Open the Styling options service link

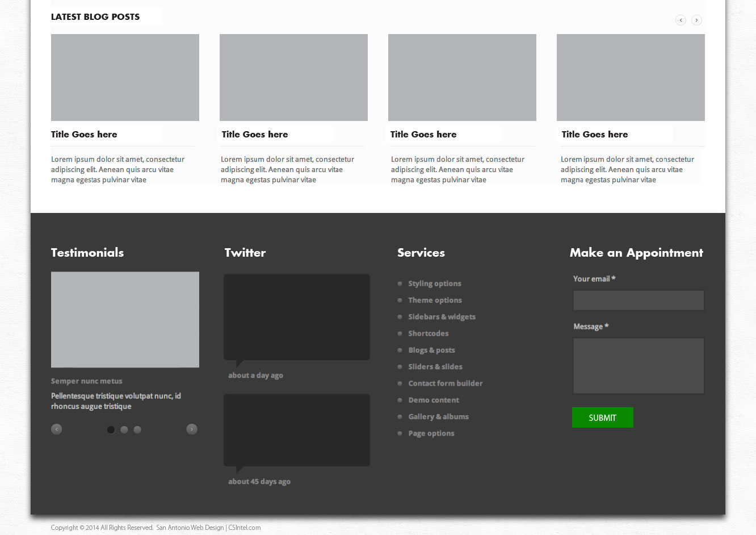[434, 283]
